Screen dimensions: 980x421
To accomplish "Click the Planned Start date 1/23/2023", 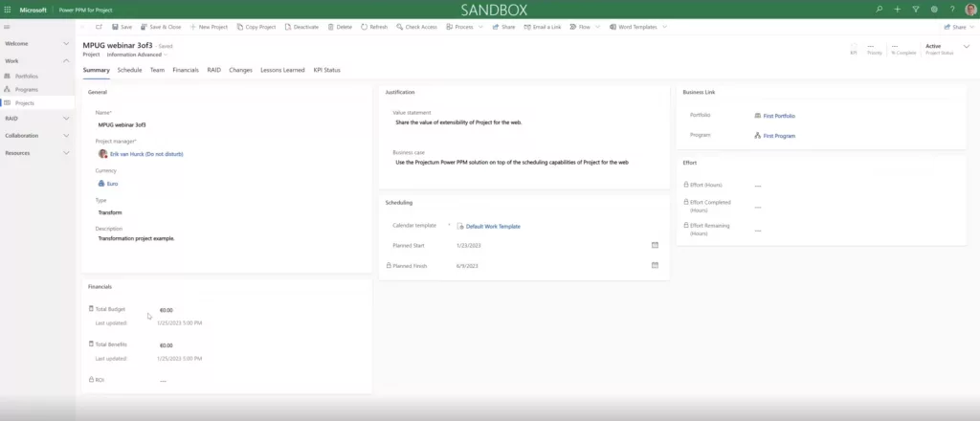I will pyautogui.click(x=469, y=246).
